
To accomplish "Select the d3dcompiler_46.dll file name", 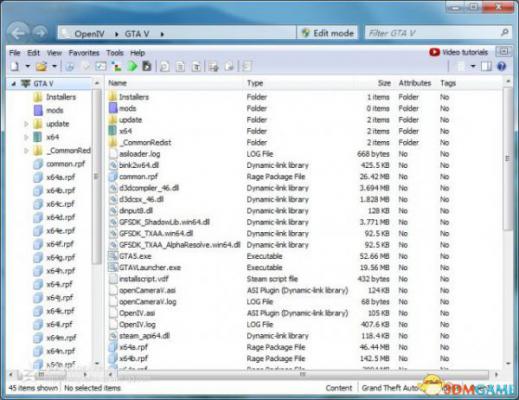I will tap(149, 188).
